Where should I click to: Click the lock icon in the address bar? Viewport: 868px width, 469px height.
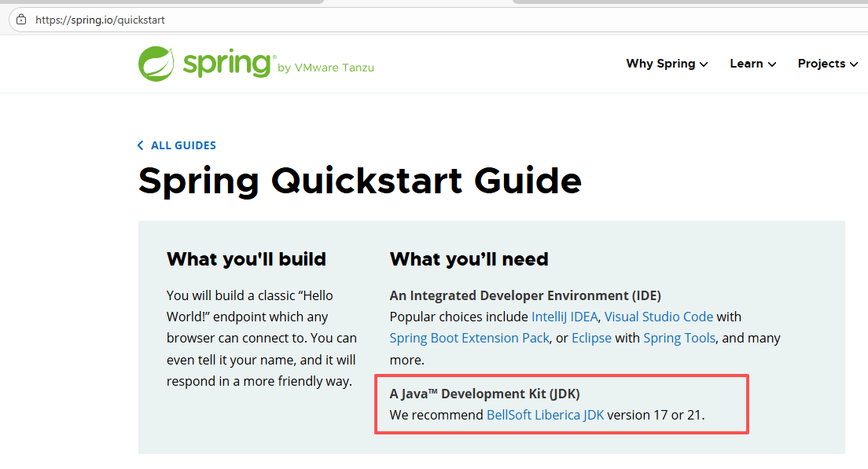point(21,20)
